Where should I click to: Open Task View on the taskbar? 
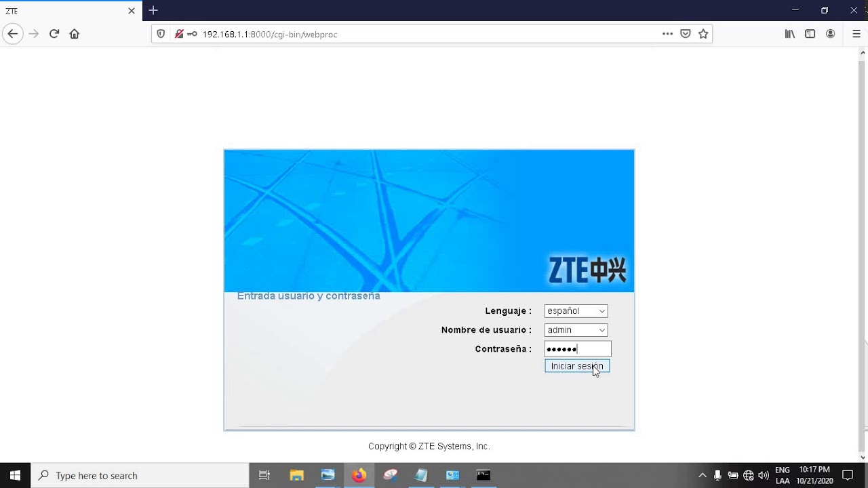click(x=264, y=475)
